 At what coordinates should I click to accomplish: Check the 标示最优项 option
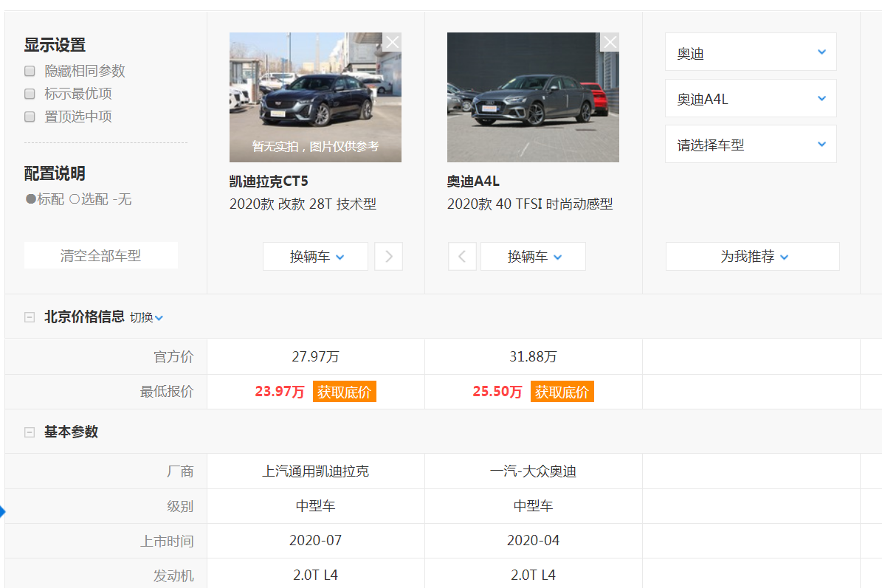(x=30, y=94)
